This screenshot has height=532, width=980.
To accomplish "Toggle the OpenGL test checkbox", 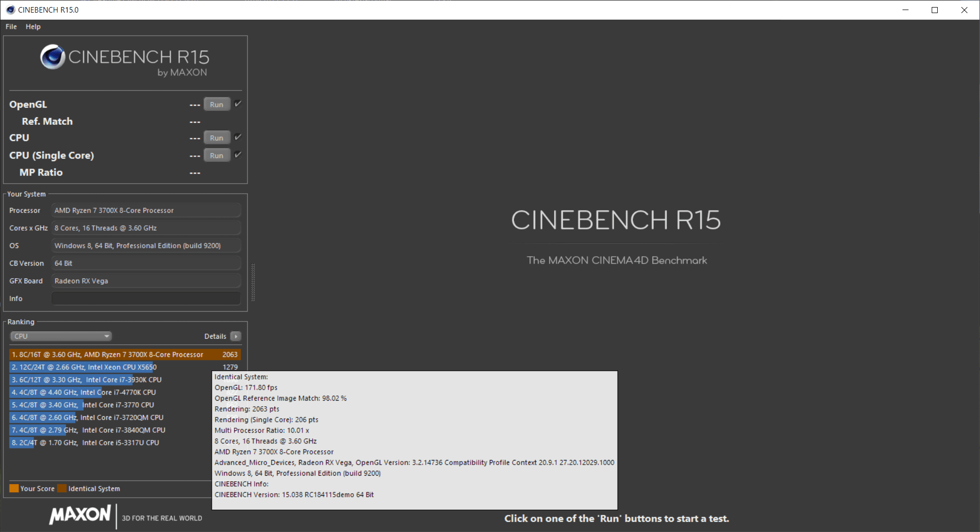I will pos(238,104).
